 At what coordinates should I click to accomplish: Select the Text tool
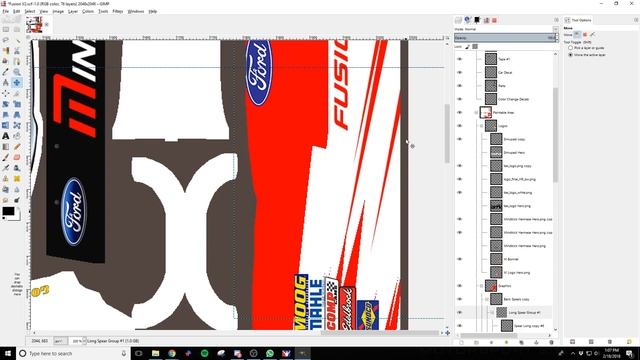6,136
